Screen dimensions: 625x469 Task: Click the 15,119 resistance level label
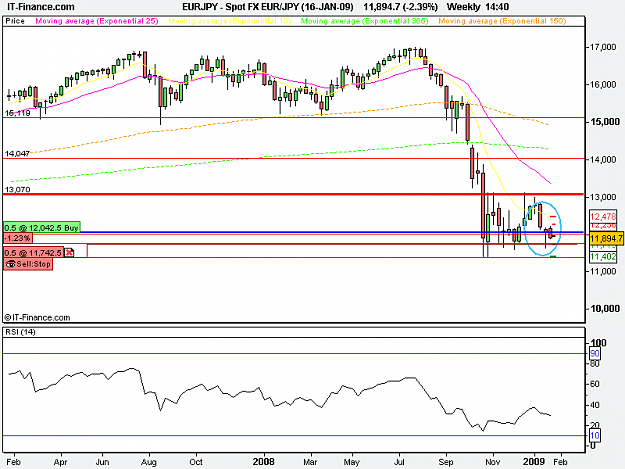(18, 113)
